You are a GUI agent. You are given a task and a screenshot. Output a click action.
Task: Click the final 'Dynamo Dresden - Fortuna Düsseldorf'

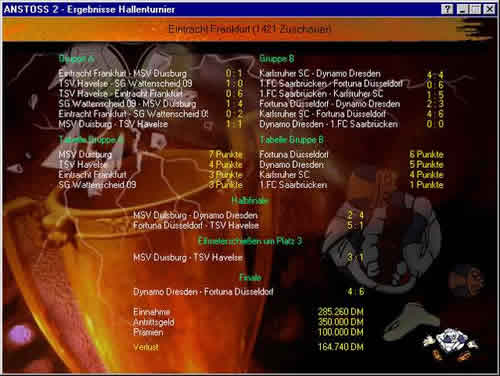pyautogui.click(x=203, y=292)
